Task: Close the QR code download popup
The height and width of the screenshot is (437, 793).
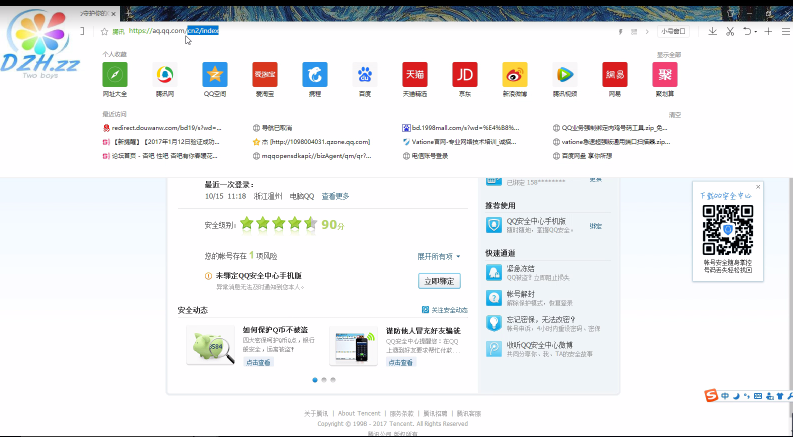Action: coord(758,187)
